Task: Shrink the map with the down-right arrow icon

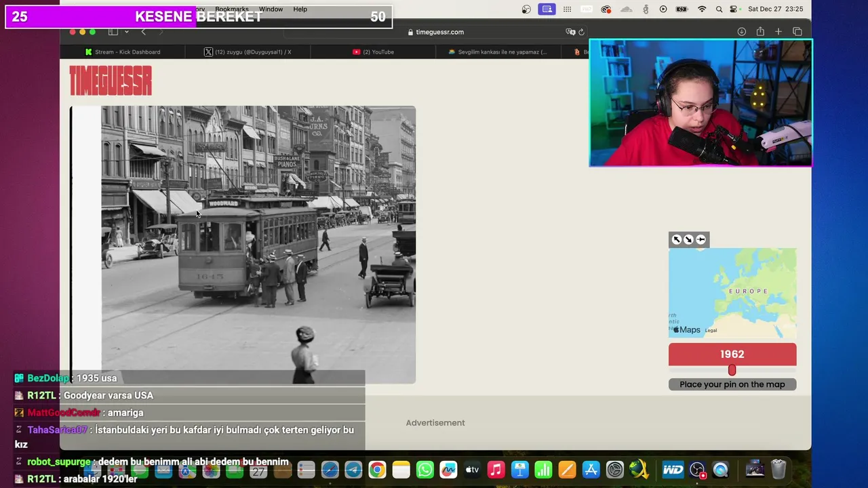Action: 688,239
